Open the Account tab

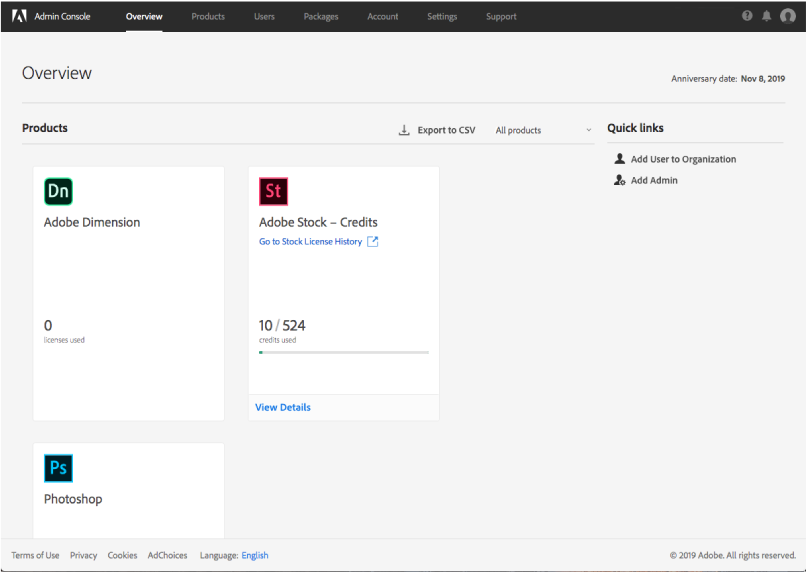(382, 16)
